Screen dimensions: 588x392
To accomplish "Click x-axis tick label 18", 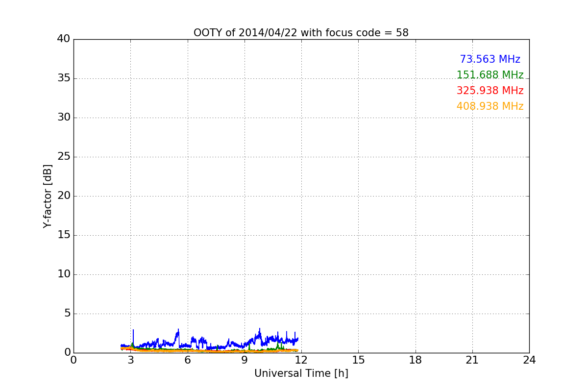I will click(416, 360).
